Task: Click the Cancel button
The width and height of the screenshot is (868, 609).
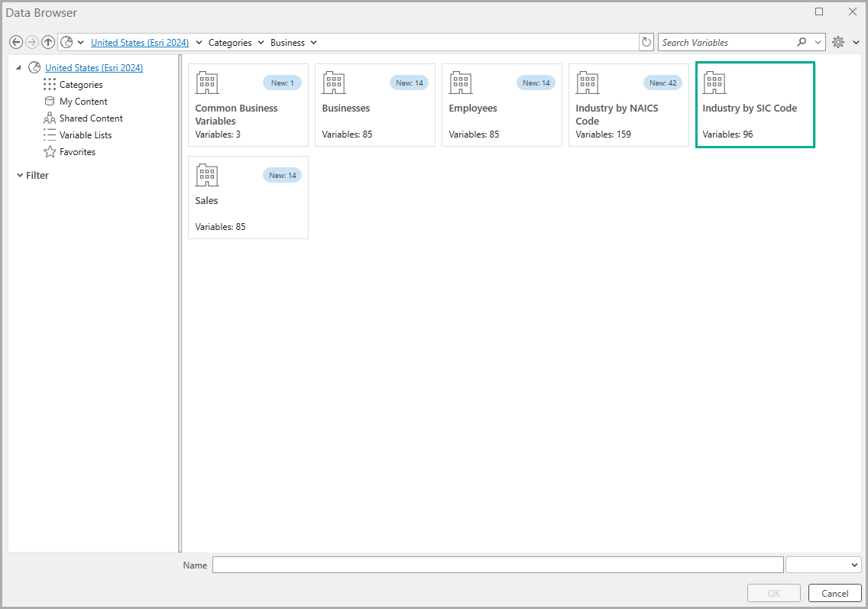Action: tap(834, 593)
